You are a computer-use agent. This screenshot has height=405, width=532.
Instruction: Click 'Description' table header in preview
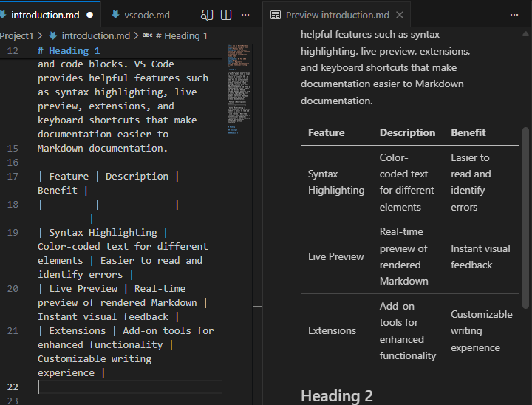click(407, 132)
